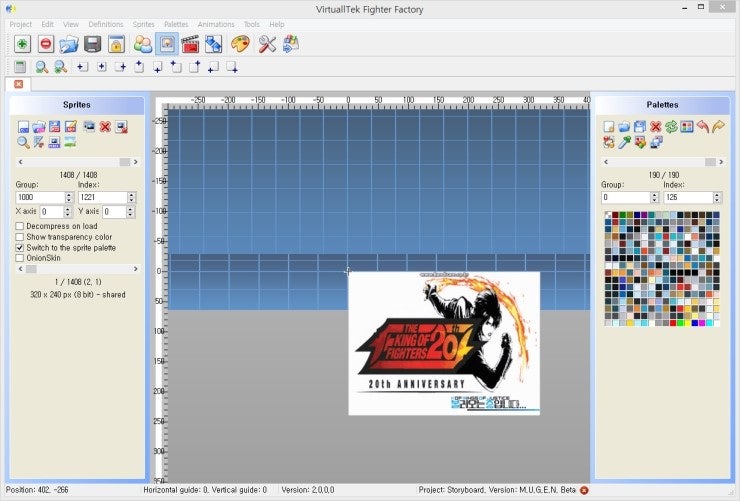Increase sprite Group value with up arrow
Screen dimensions: 740x501
[x=69, y=195]
